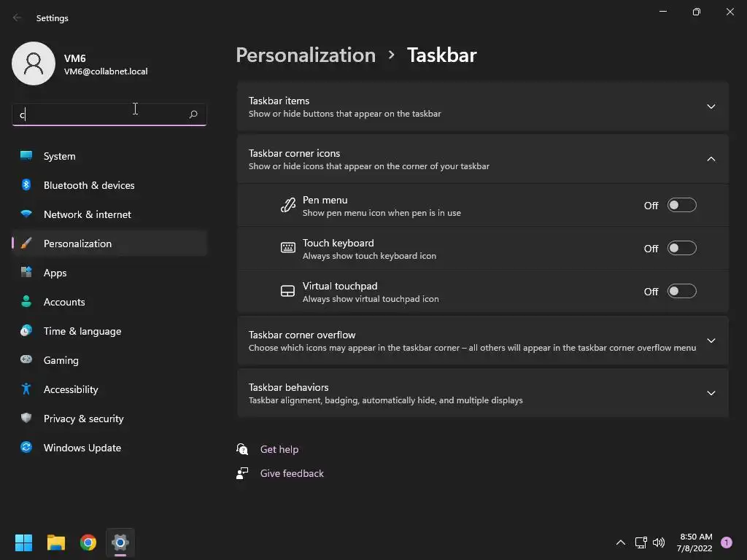Enable the Pen menu toggle
The image size is (747, 560).
(681, 206)
